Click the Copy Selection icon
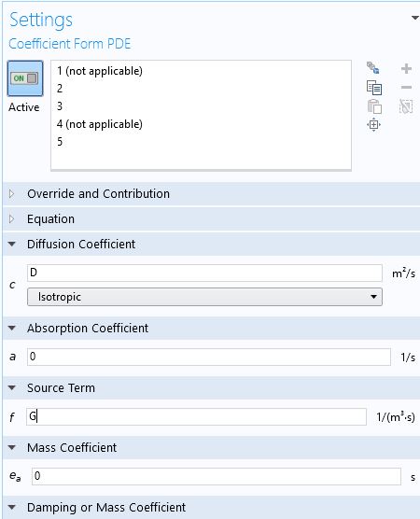The width and height of the screenshot is (420, 519). pyautogui.click(x=374, y=88)
